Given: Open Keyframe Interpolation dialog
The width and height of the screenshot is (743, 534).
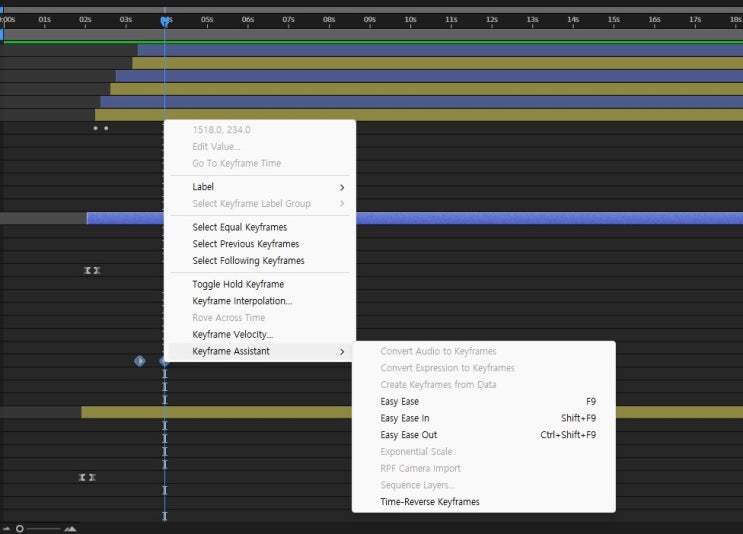Looking at the screenshot, I should (242, 301).
